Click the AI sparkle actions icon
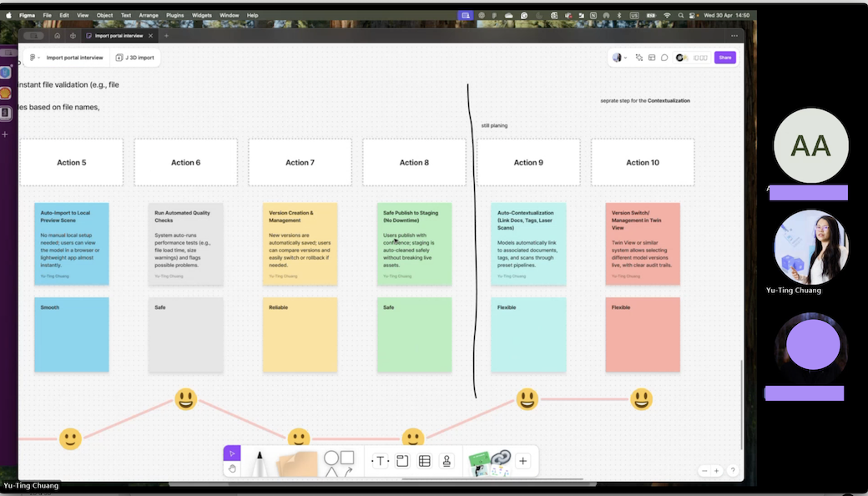The height and width of the screenshot is (496, 868). (639, 58)
